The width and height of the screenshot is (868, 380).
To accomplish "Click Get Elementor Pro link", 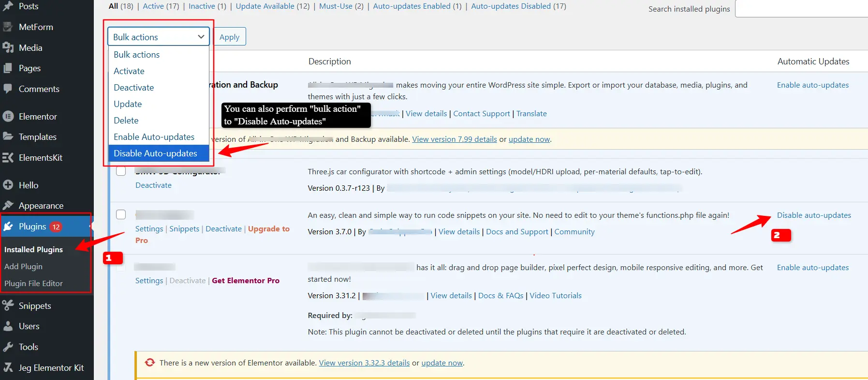I will (246, 281).
